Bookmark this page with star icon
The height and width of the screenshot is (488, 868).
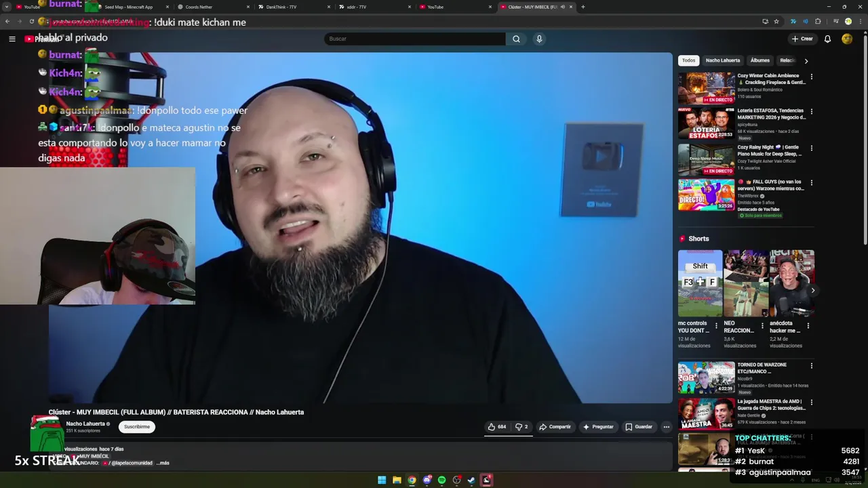click(778, 21)
